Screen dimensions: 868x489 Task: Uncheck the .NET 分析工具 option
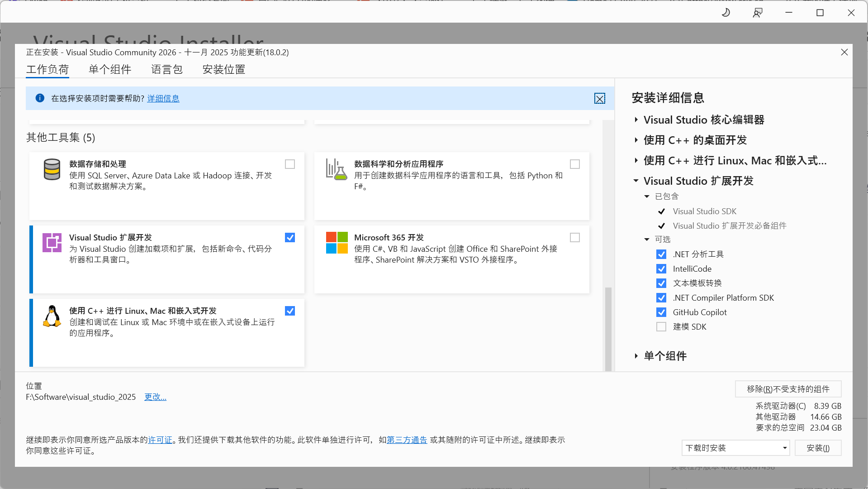661,254
